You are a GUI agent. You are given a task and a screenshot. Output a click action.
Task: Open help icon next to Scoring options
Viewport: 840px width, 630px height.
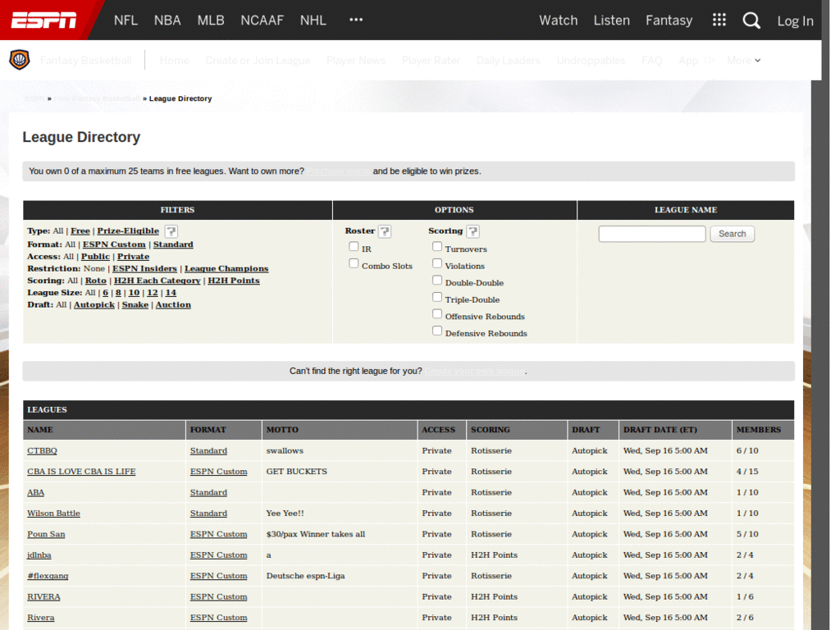coord(472,231)
